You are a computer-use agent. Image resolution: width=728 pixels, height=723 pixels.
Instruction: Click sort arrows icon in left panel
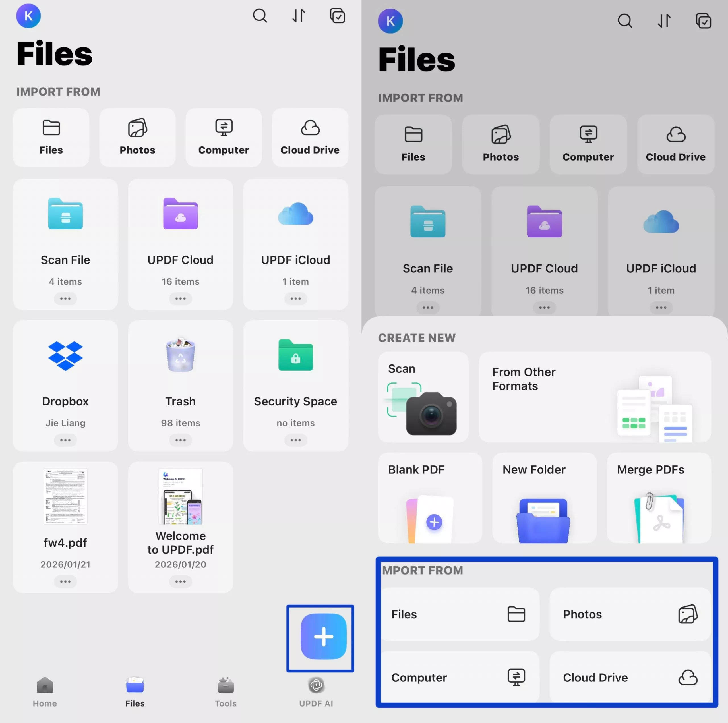(298, 16)
